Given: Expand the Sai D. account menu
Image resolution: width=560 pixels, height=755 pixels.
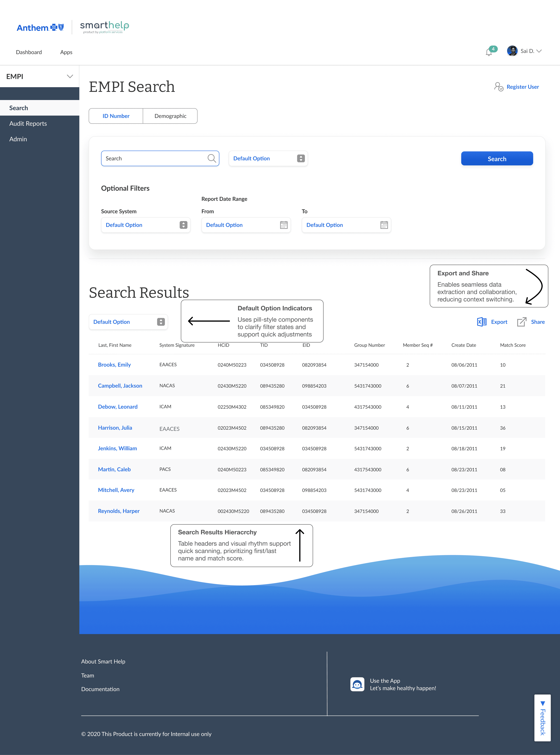Looking at the screenshot, I should point(539,51).
